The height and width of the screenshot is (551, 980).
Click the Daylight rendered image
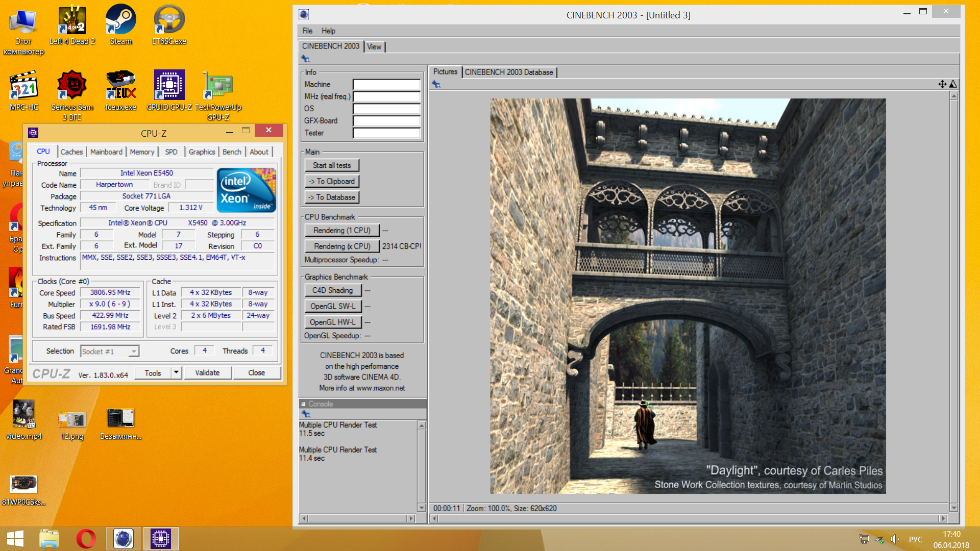(x=688, y=296)
